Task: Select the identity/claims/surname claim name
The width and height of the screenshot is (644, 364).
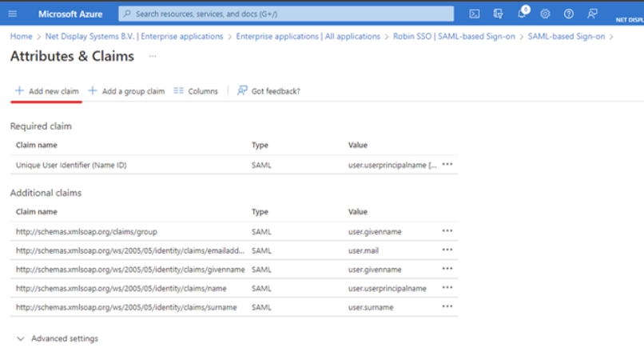Action: 126,307
